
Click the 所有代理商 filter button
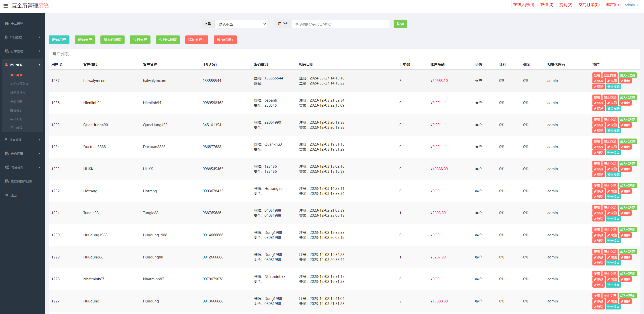click(x=112, y=40)
